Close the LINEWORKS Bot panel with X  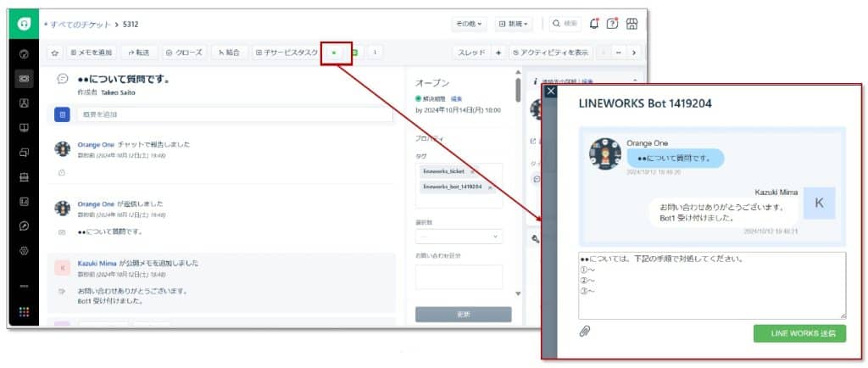coord(550,92)
